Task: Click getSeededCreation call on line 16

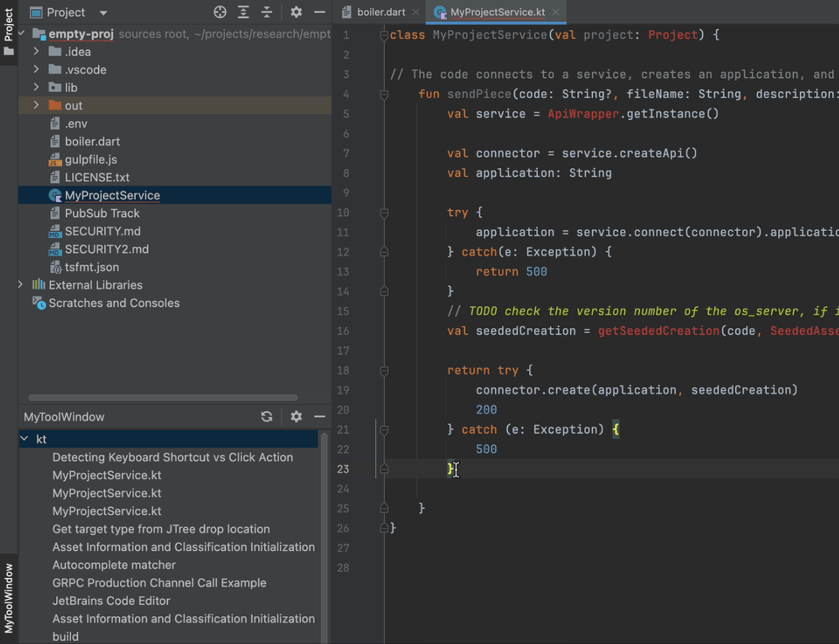Action: [659, 331]
